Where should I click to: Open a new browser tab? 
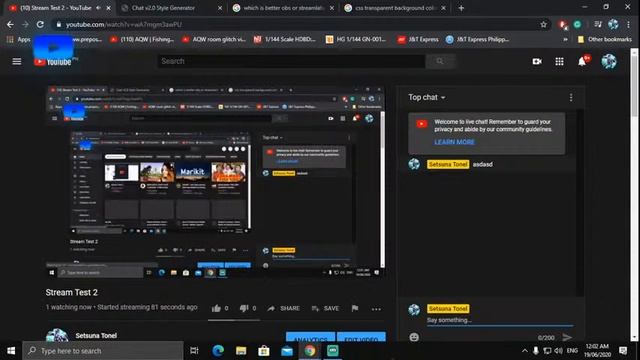pos(461,8)
